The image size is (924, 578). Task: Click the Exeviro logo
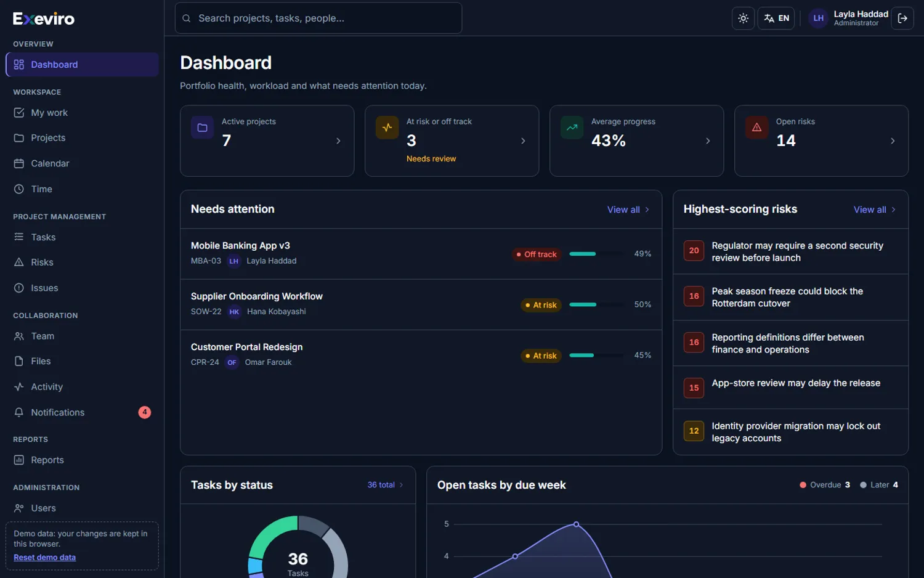click(x=44, y=18)
